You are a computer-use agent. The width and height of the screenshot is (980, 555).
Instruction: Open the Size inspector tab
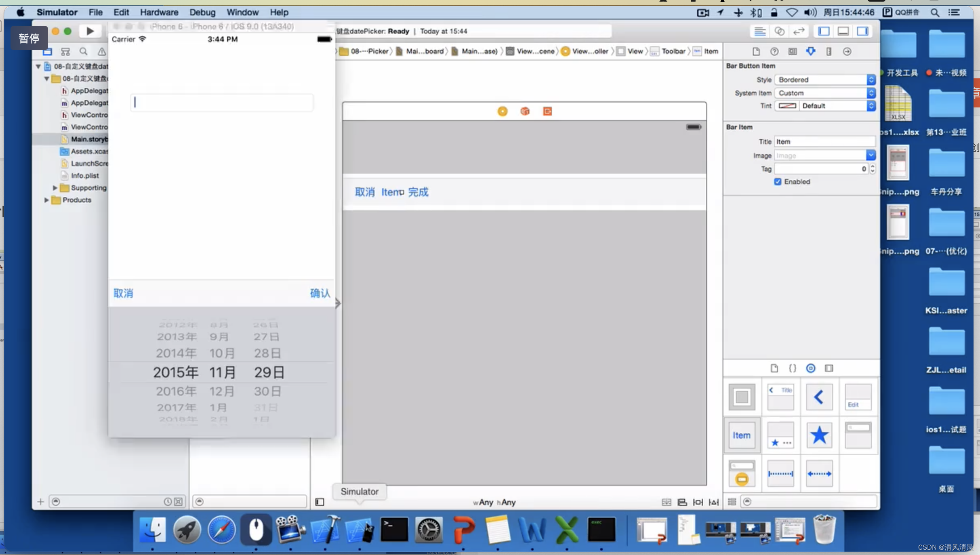pyautogui.click(x=829, y=51)
